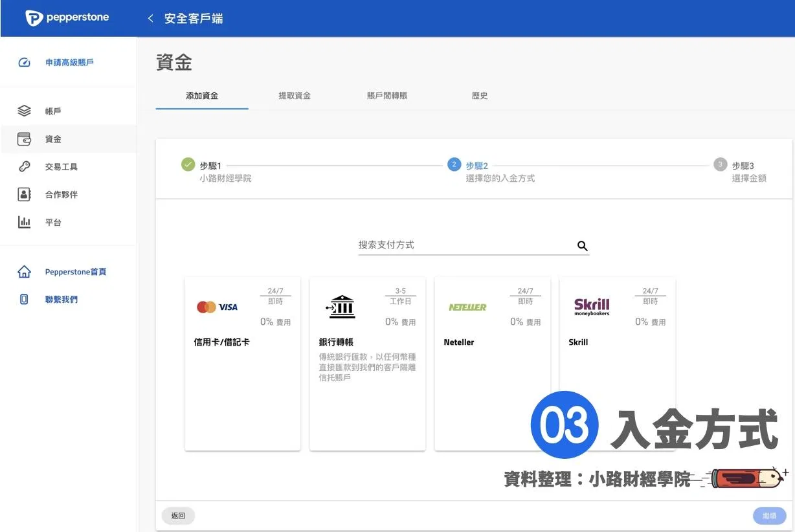Open 申請高級賬戶 in sidebar

coord(69,63)
